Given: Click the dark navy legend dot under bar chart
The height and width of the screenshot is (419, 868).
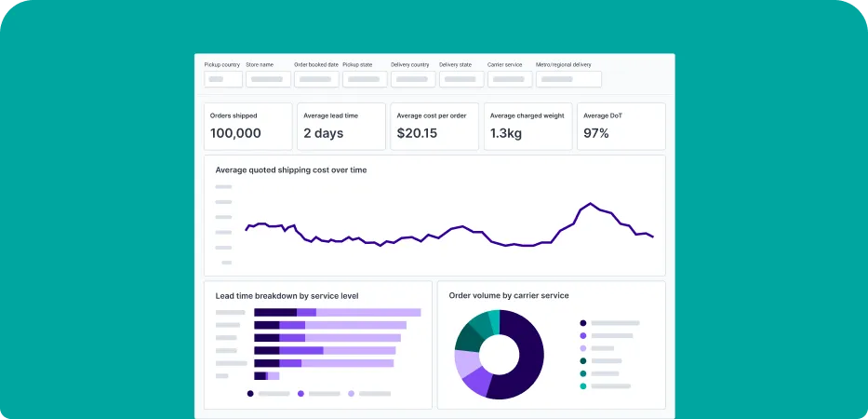Looking at the screenshot, I should 250,394.
